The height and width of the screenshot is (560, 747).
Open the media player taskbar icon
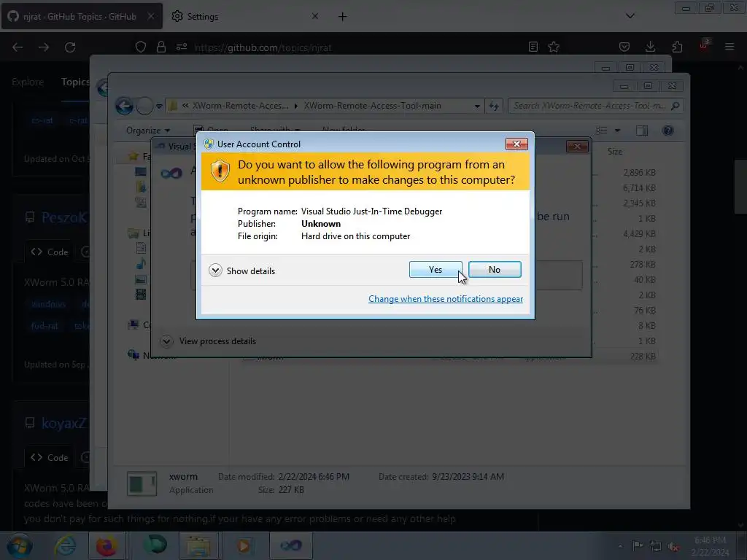(244, 545)
